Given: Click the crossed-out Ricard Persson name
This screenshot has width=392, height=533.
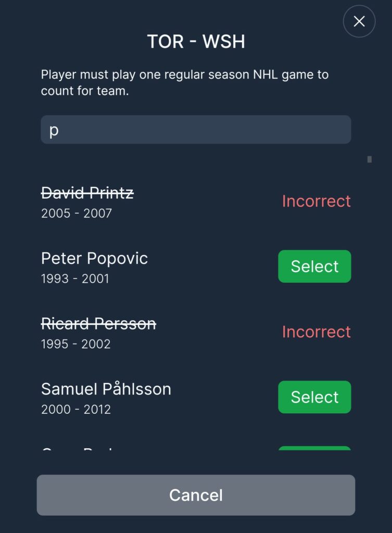Looking at the screenshot, I should tap(98, 324).
